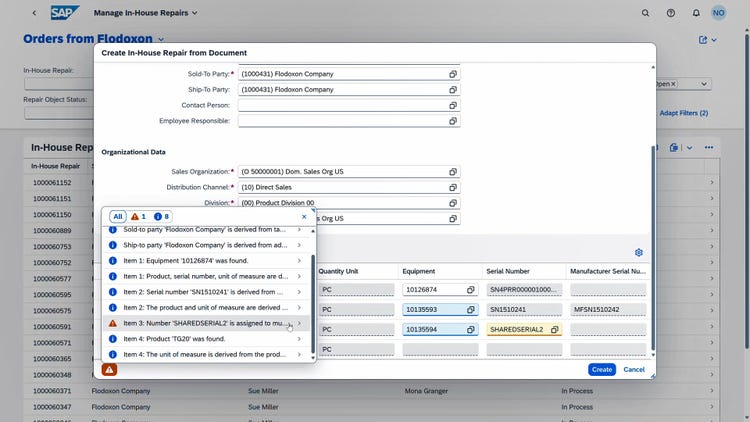Open the notifications bell
The height and width of the screenshot is (422, 750).
click(x=696, y=13)
